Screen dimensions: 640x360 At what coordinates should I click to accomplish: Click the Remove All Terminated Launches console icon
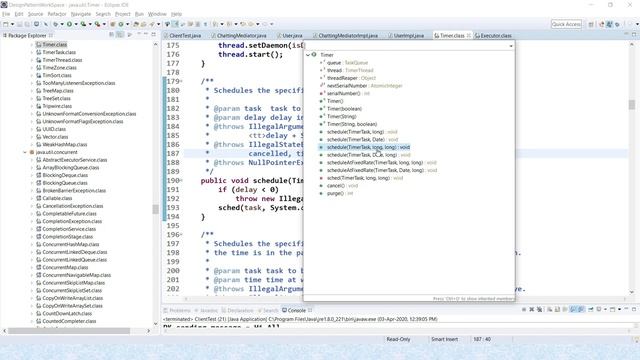click(x=540, y=309)
